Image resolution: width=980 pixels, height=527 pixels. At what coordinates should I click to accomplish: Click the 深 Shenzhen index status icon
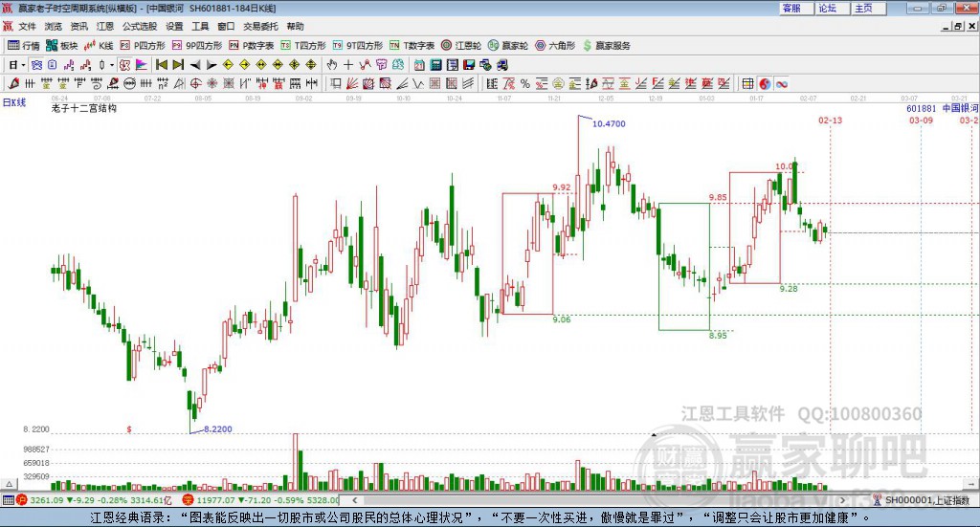point(188,500)
